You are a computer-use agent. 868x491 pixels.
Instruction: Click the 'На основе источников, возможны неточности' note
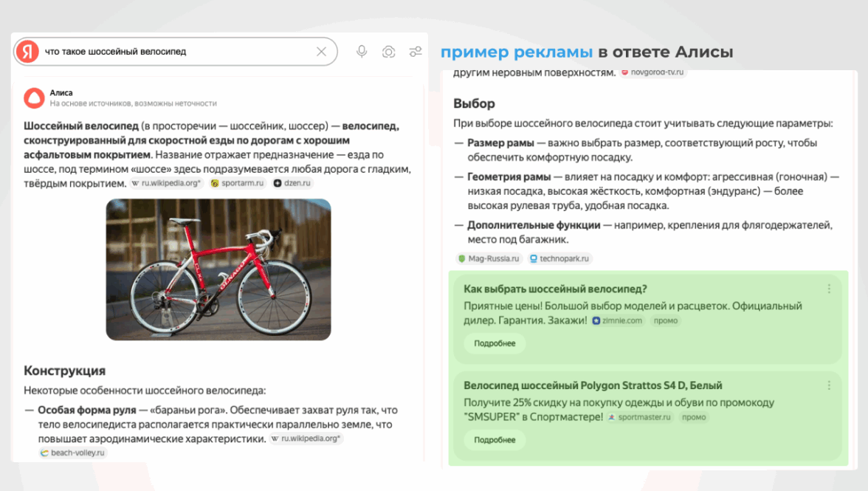pos(134,103)
